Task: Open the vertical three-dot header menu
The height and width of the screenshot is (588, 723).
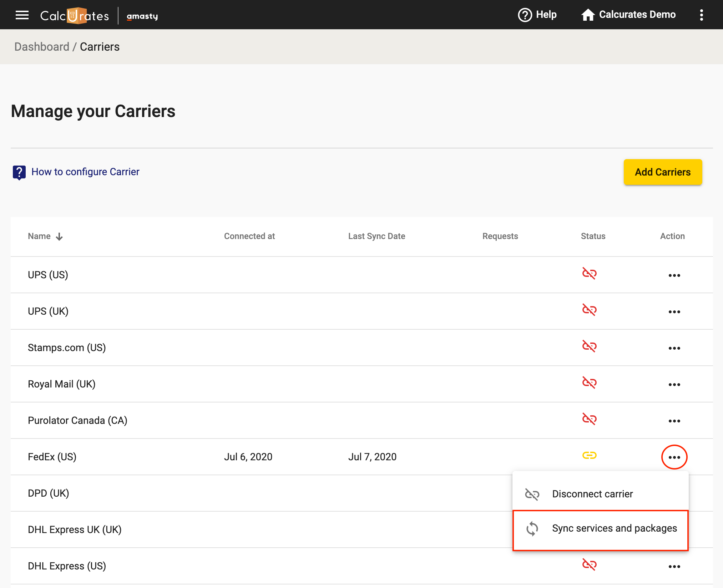Action: [701, 15]
